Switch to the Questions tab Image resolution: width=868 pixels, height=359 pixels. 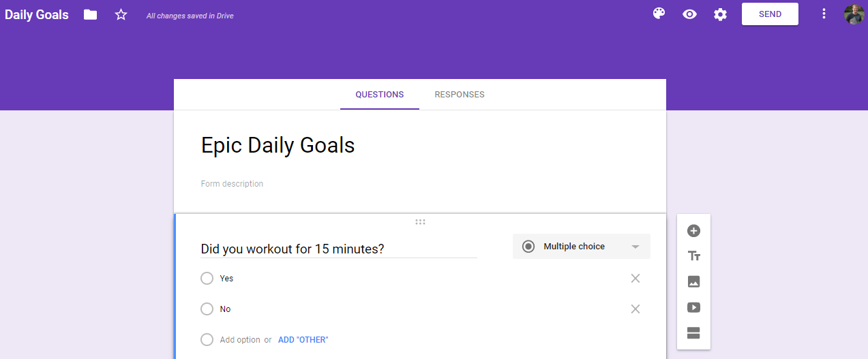(x=380, y=95)
